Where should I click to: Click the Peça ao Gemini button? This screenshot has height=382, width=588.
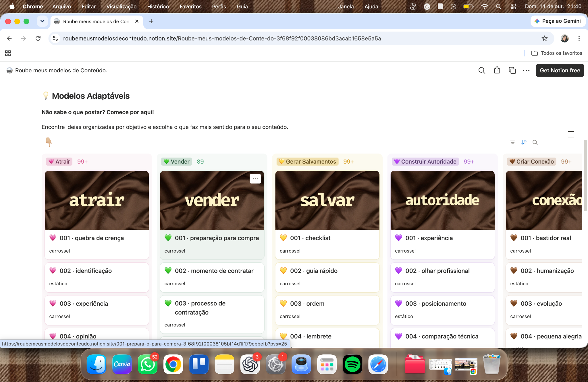tap(558, 21)
